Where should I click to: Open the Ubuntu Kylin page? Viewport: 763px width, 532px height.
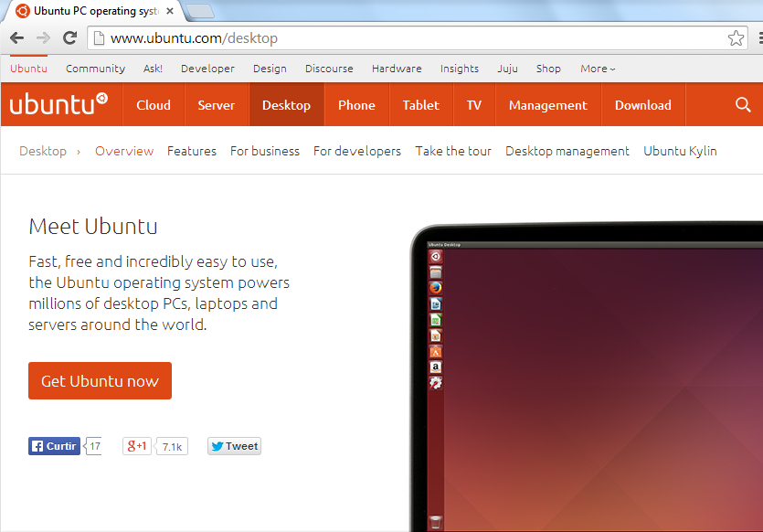(680, 151)
